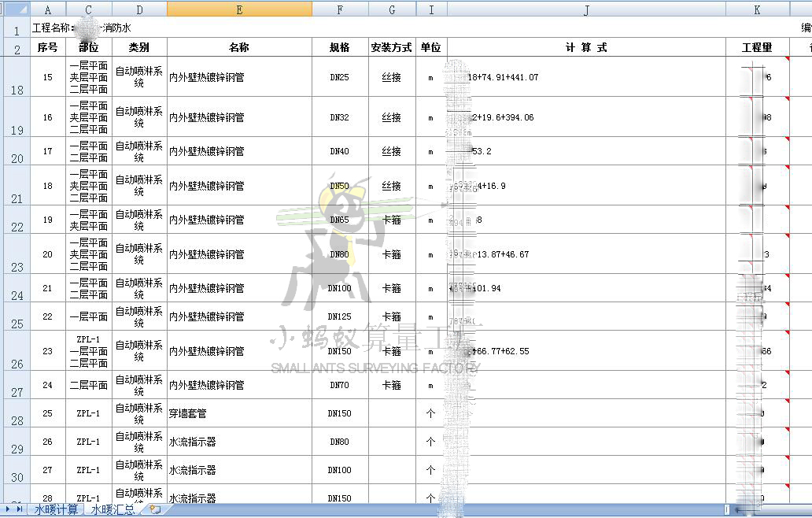Select the 丝接 cell in the DN40 row
This screenshot has height=518, width=812.
click(x=391, y=151)
